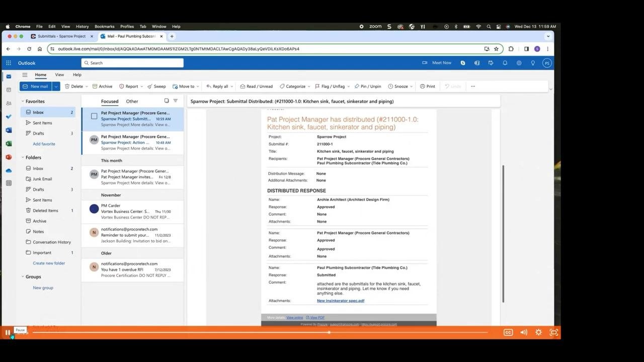The image size is (644, 362).
Task: Open the message list filter icon
Action: (x=175, y=101)
